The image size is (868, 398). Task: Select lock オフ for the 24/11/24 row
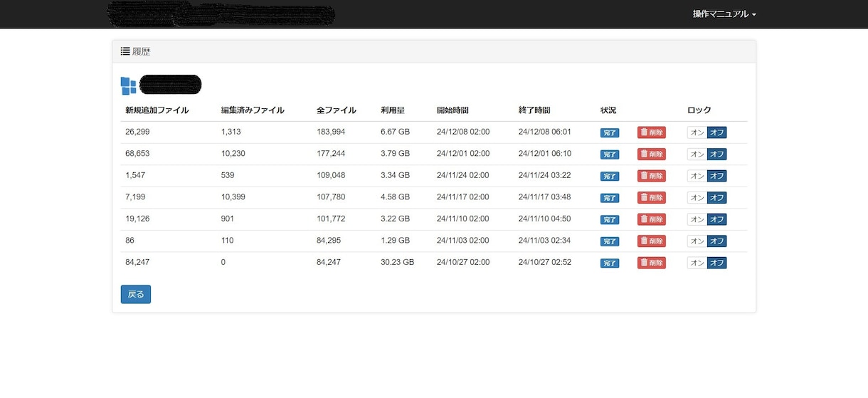pos(717,176)
